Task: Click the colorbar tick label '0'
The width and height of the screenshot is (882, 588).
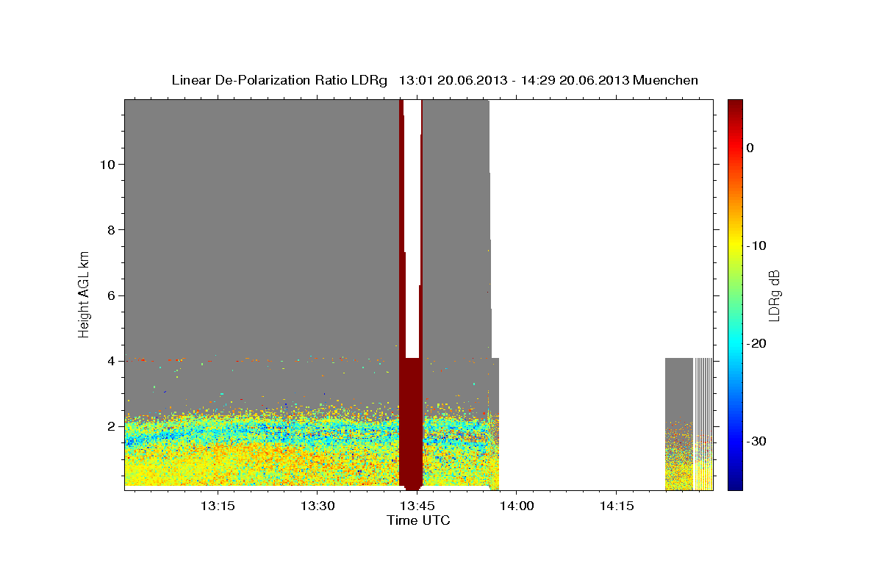Action: [750, 148]
